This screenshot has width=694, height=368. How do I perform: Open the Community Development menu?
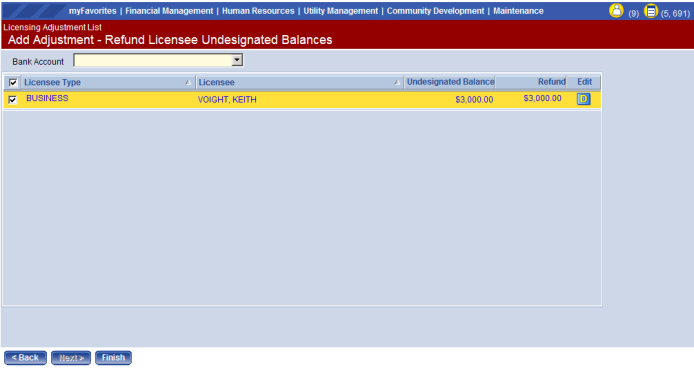click(436, 11)
